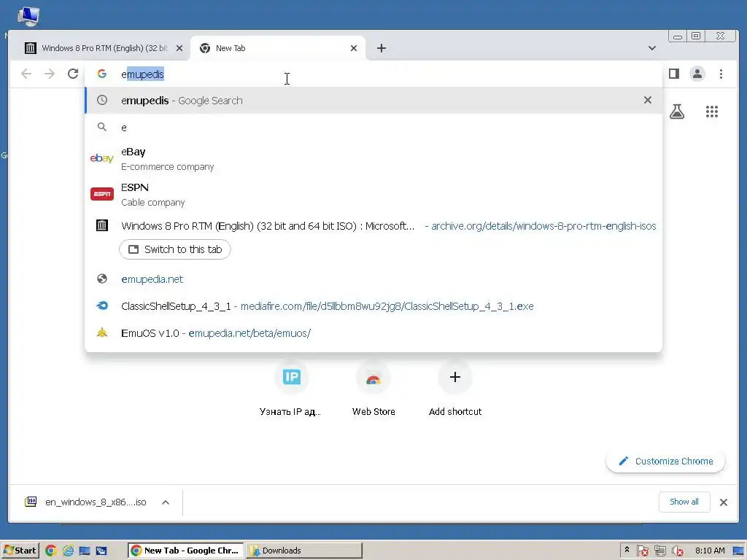Activate the New Tab - Google Chrome taskbar button
The height and width of the screenshot is (560, 747).
click(186, 551)
